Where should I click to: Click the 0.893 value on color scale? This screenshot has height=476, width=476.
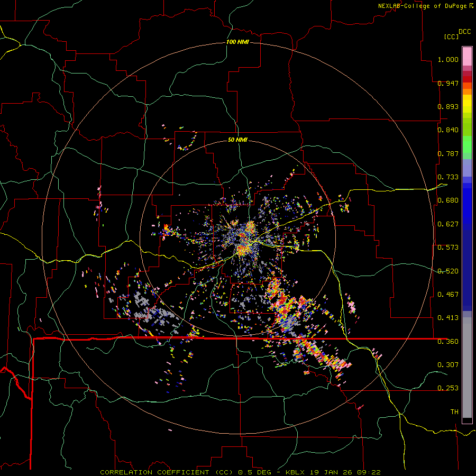click(x=448, y=106)
